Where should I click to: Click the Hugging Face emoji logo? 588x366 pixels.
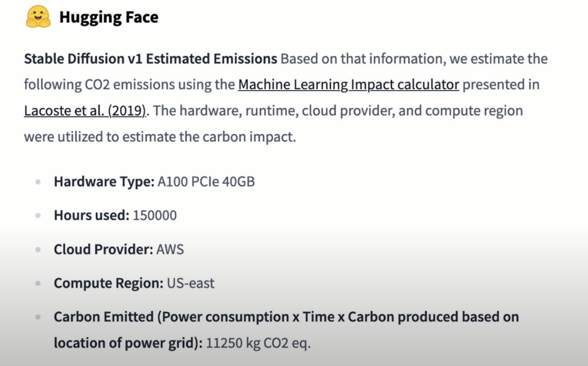click(x=38, y=17)
